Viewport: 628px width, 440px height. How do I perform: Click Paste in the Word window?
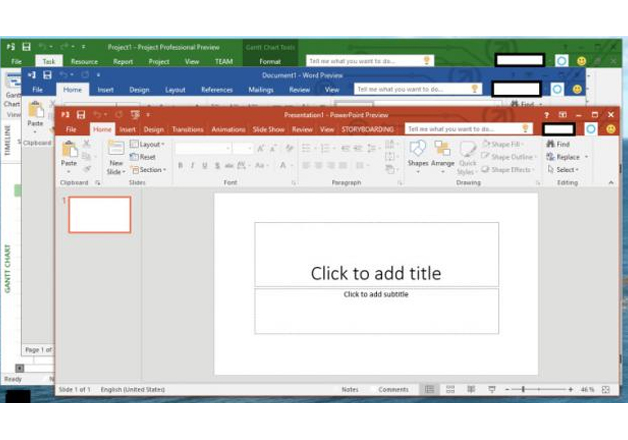35,114
